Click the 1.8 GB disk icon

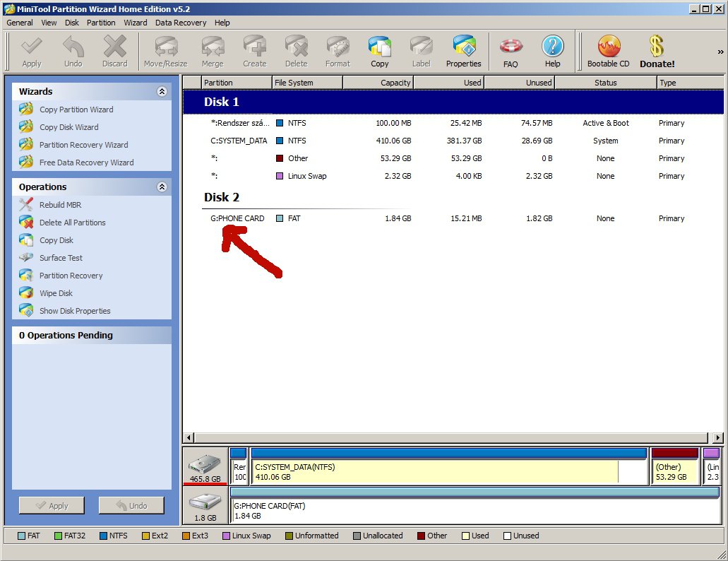205,505
